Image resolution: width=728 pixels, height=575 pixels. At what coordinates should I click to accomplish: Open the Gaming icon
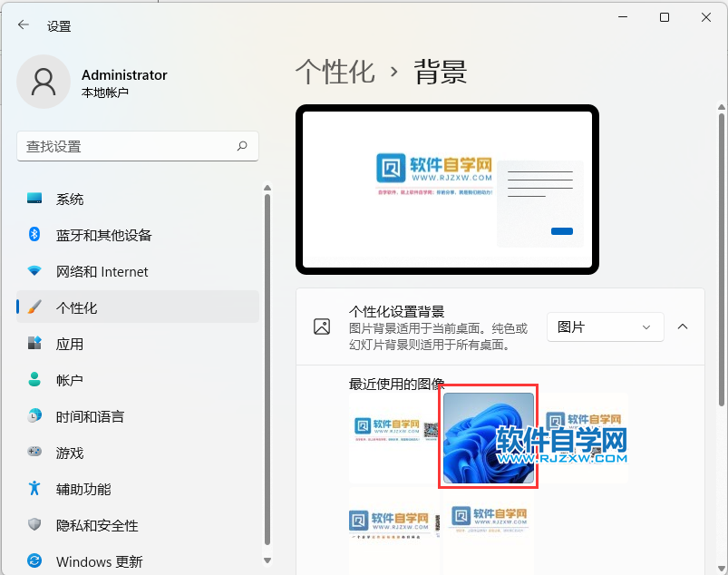34,453
